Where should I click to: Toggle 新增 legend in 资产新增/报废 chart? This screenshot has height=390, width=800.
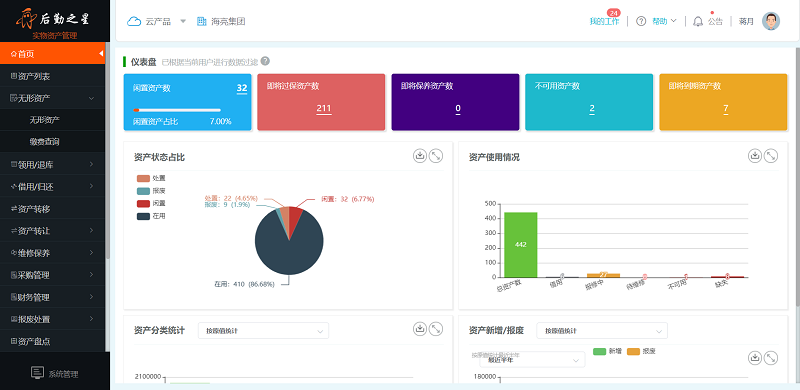tap(607, 351)
